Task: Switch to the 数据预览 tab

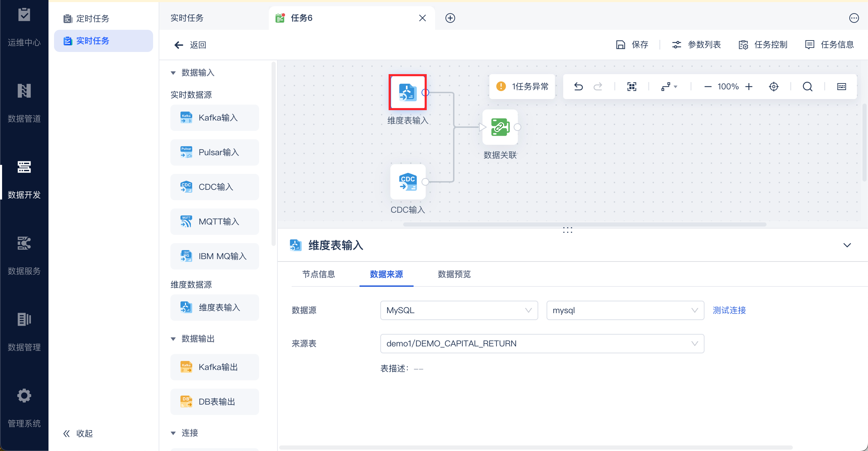Action: (454, 274)
